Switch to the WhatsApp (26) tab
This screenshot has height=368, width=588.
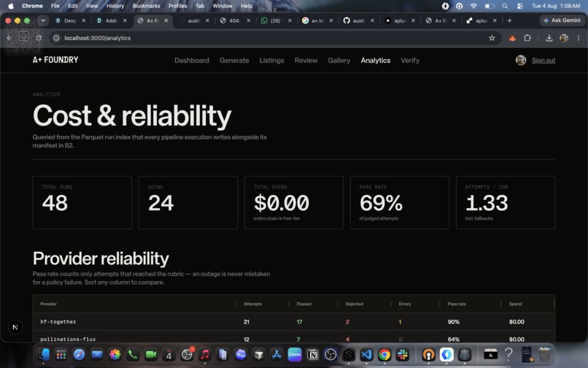click(x=276, y=20)
